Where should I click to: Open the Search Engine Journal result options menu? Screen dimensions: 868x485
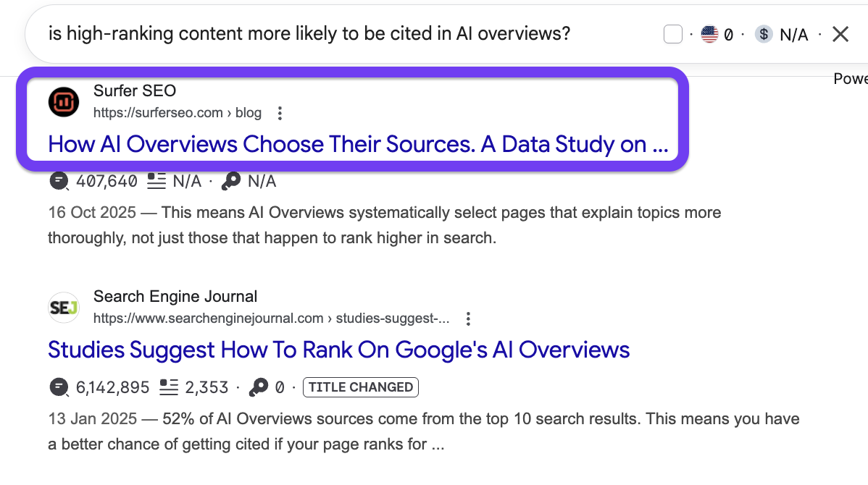click(469, 319)
